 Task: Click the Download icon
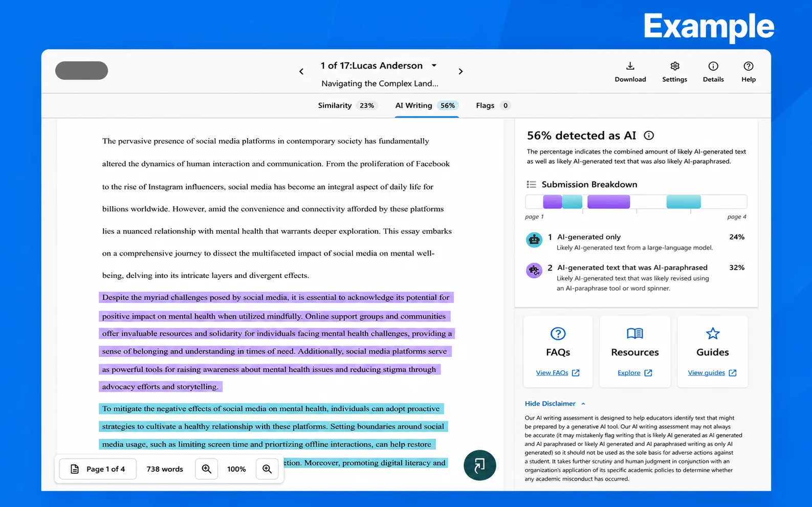(630, 66)
